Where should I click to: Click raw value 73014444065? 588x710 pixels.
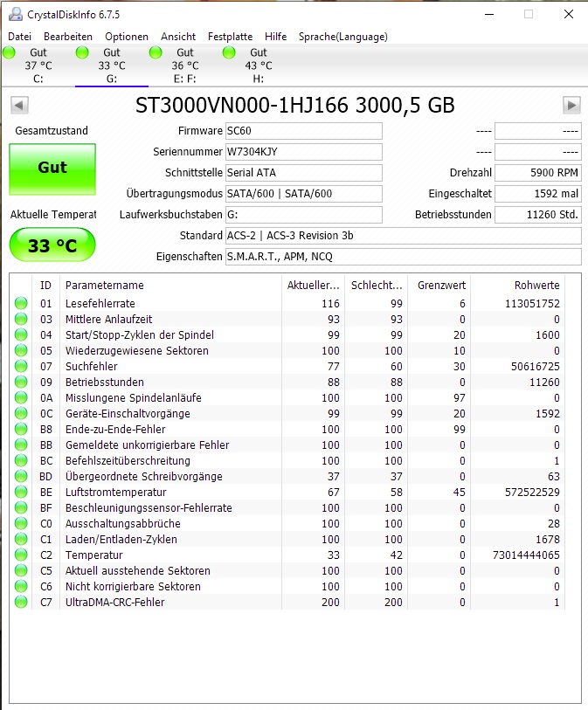(526, 555)
